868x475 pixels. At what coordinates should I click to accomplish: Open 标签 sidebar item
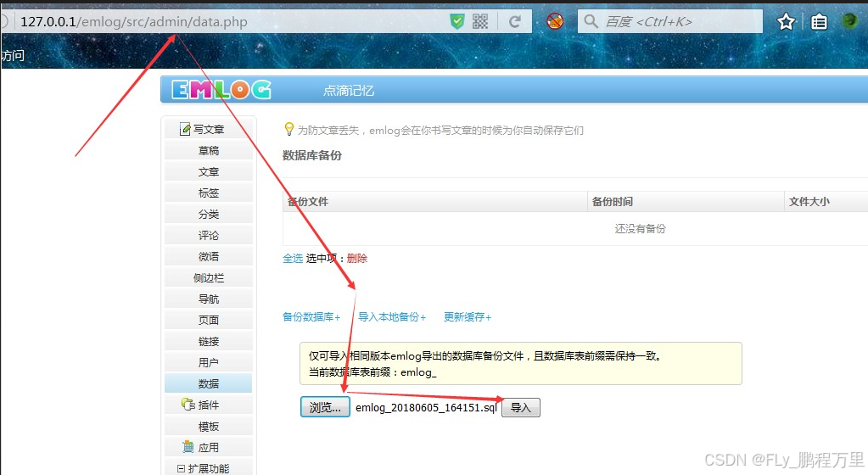pyautogui.click(x=208, y=193)
